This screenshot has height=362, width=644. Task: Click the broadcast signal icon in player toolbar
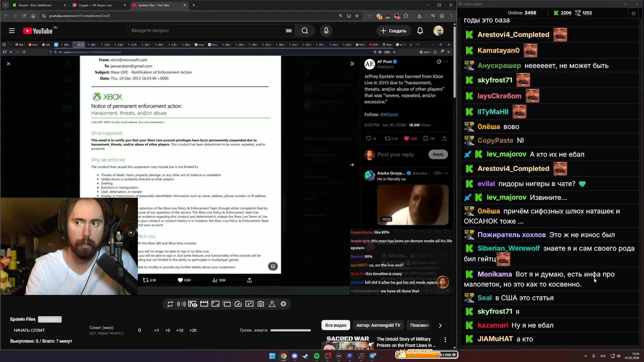pos(181,304)
